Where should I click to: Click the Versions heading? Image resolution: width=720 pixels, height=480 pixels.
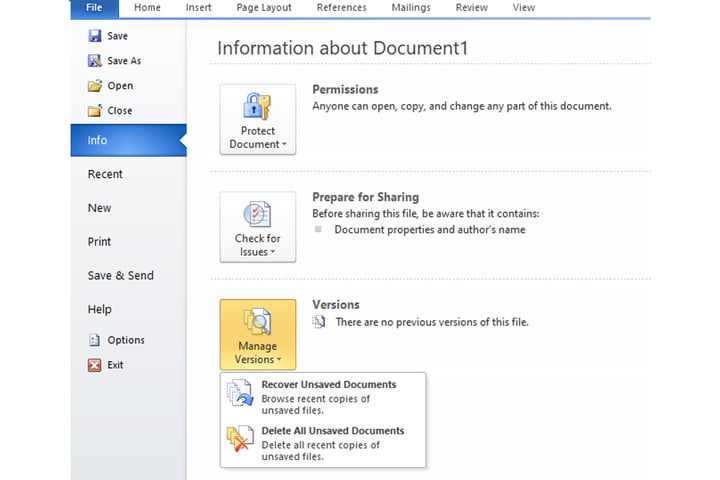coord(336,305)
